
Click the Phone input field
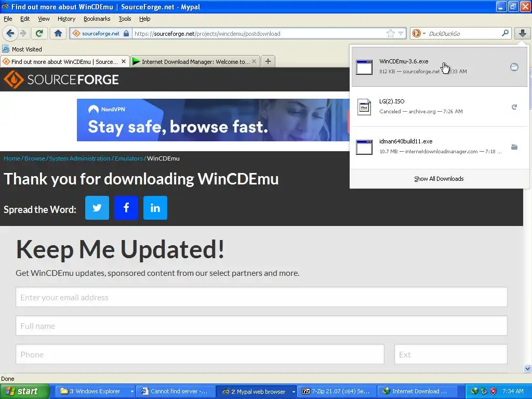pyautogui.click(x=200, y=354)
